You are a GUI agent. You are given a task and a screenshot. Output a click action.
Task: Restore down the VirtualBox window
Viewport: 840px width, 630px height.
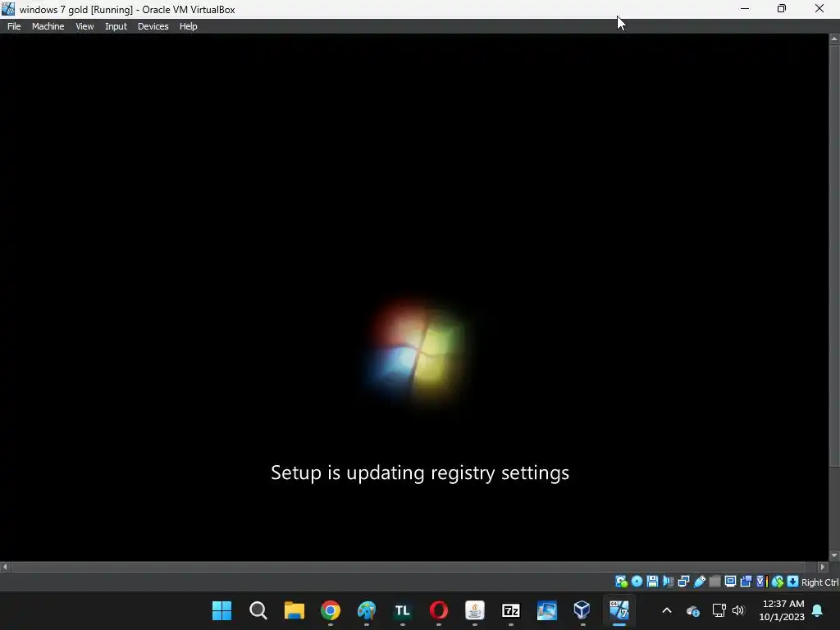[x=782, y=9]
